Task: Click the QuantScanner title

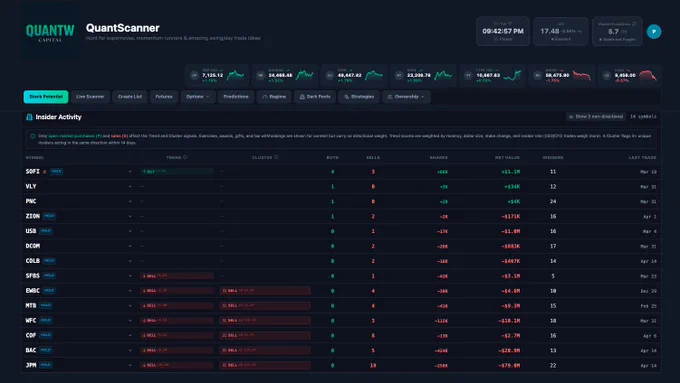Action: (x=123, y=28)
